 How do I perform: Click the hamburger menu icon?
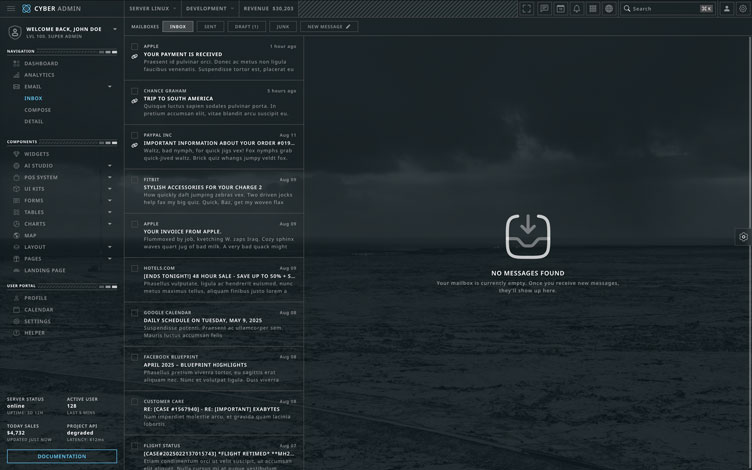(11, 8)
